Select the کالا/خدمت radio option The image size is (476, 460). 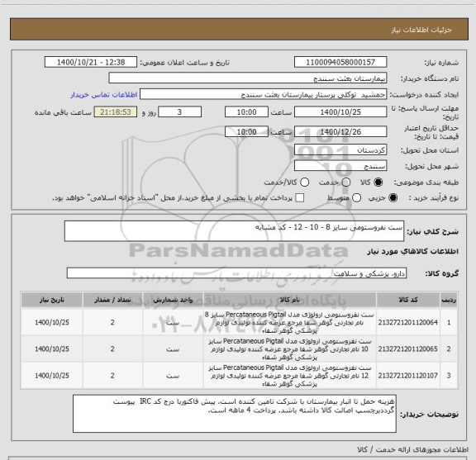304,182
